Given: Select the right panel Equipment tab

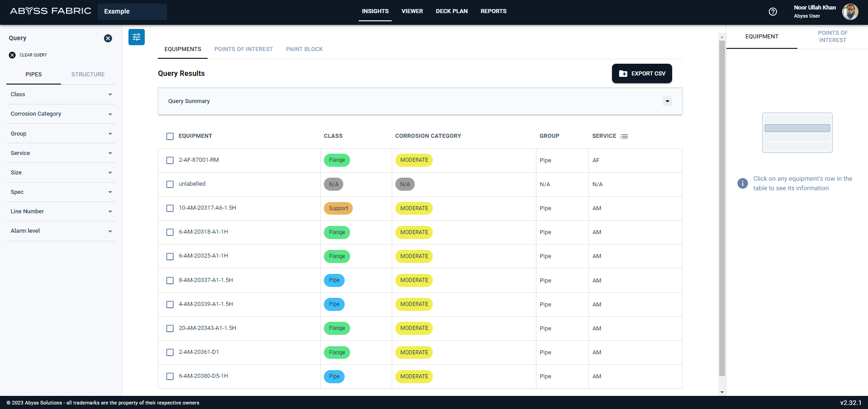Looking at the screenshot, I should (762, 37).
